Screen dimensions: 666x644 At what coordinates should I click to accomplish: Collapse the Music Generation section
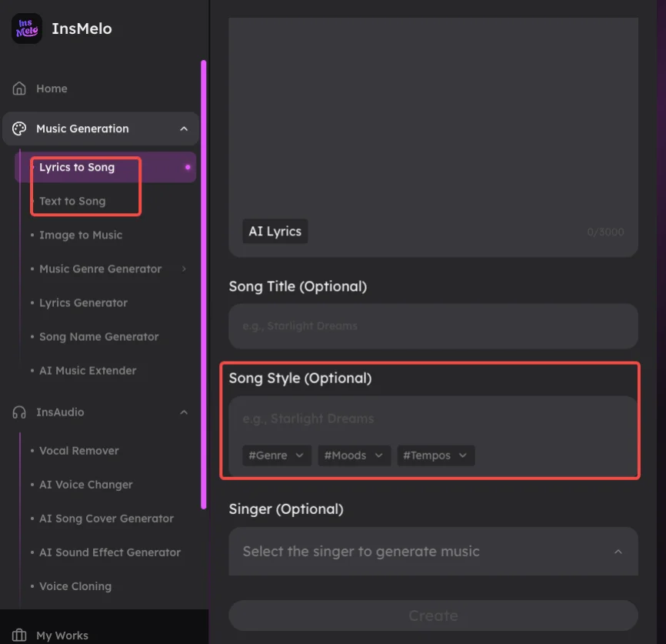point(185,128)
